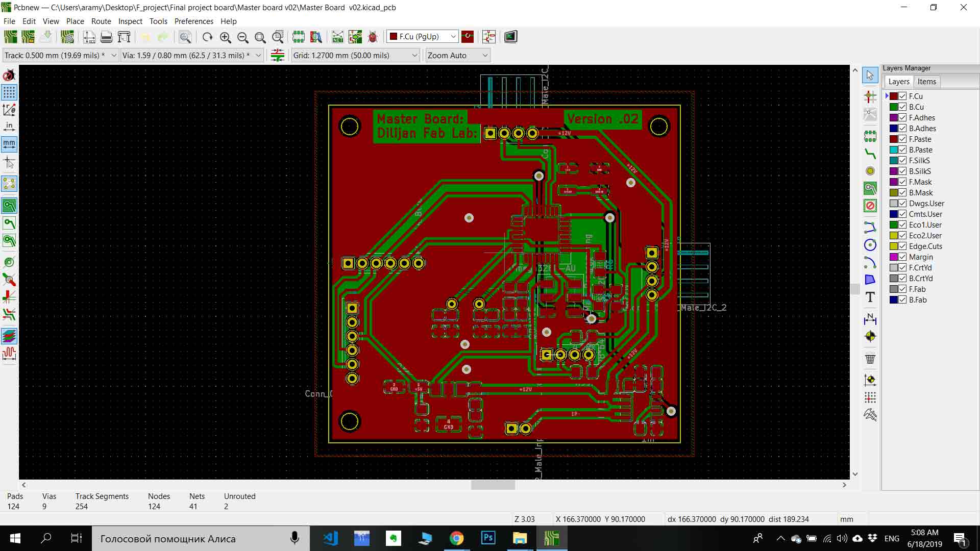Click the zoom in magnifier icon

[225, 37]
